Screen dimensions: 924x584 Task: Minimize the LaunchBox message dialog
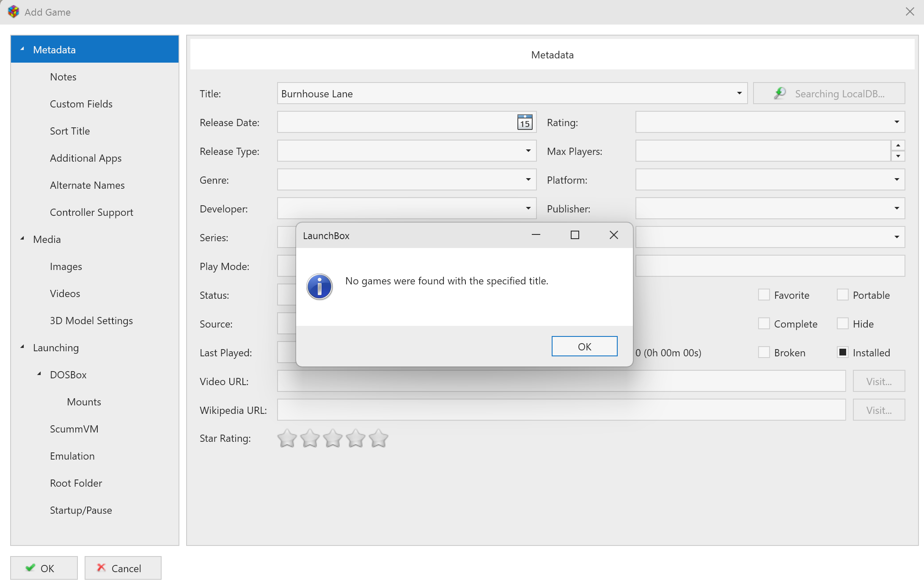[x=536, y=235]
